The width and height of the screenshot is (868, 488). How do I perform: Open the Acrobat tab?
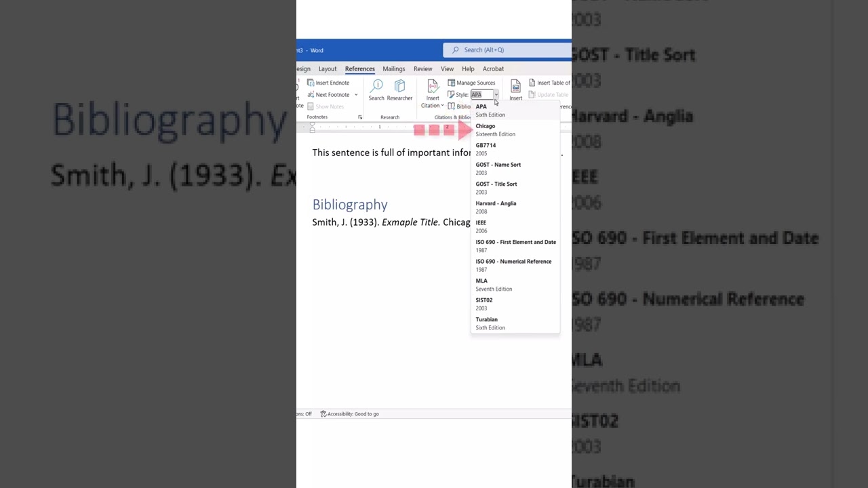(493, 68)
